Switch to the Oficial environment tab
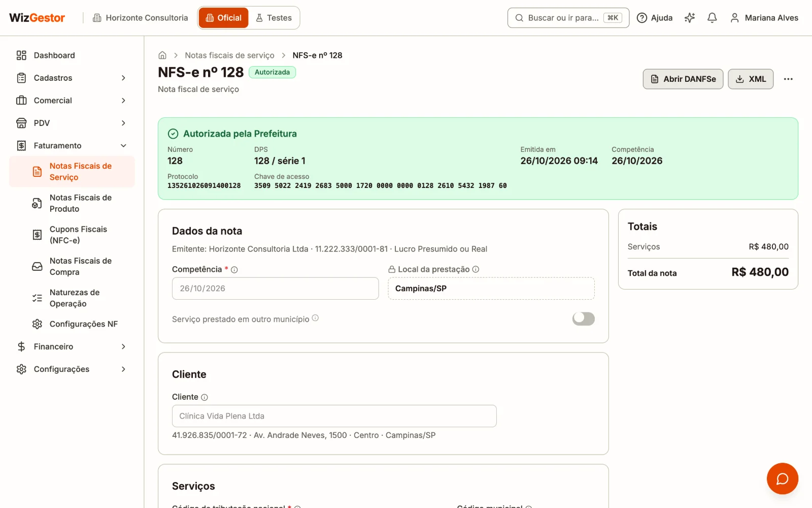 (223, 18)
